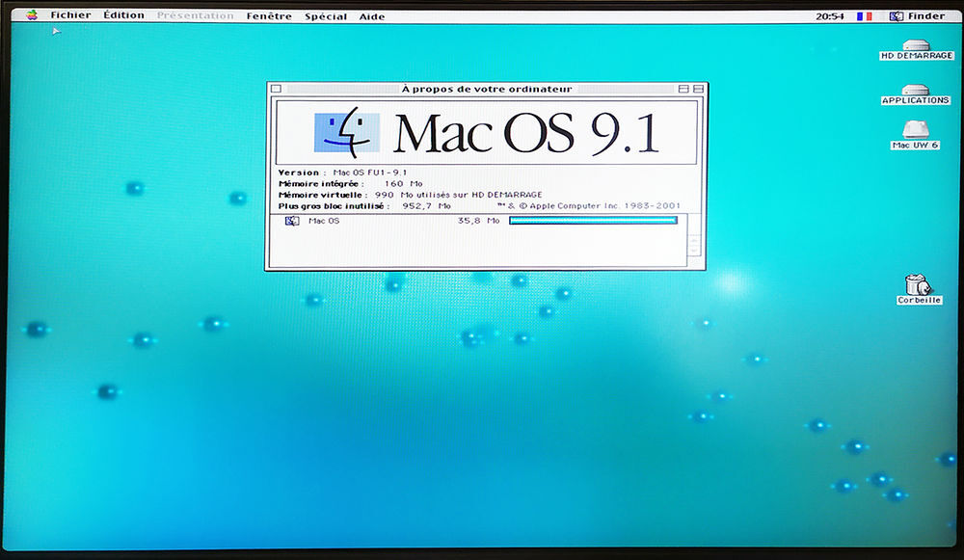
Task: Click the Mémoire intégrée 160 Mo line
Action: [x=351, y=184]
